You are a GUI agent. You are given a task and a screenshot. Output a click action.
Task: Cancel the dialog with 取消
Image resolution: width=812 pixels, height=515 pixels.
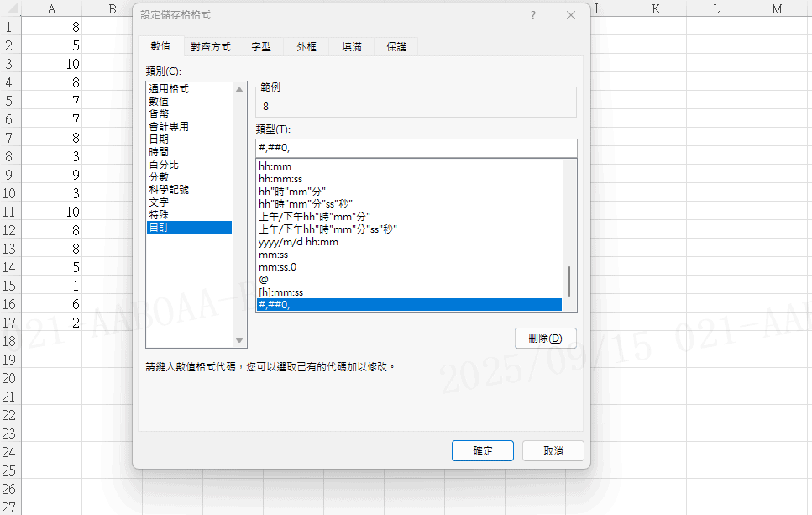(553, 450)
